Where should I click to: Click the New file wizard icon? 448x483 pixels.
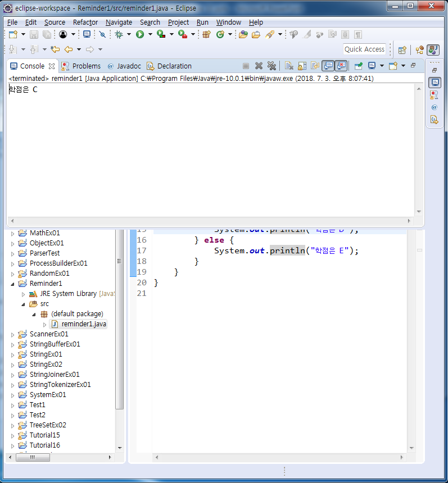[x=13, y=34]
